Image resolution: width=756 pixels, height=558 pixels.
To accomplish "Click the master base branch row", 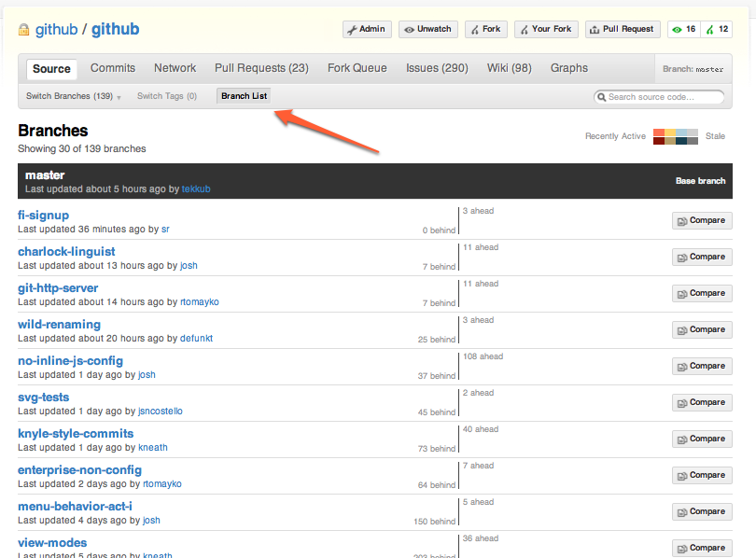I will [375, 181].
